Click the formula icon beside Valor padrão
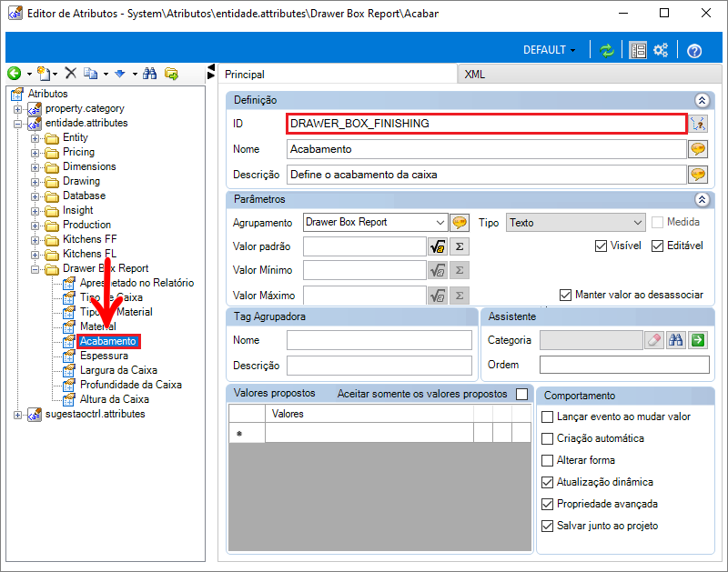The width and height of the screenshot is (728, 572). click(x=438, y=246)
